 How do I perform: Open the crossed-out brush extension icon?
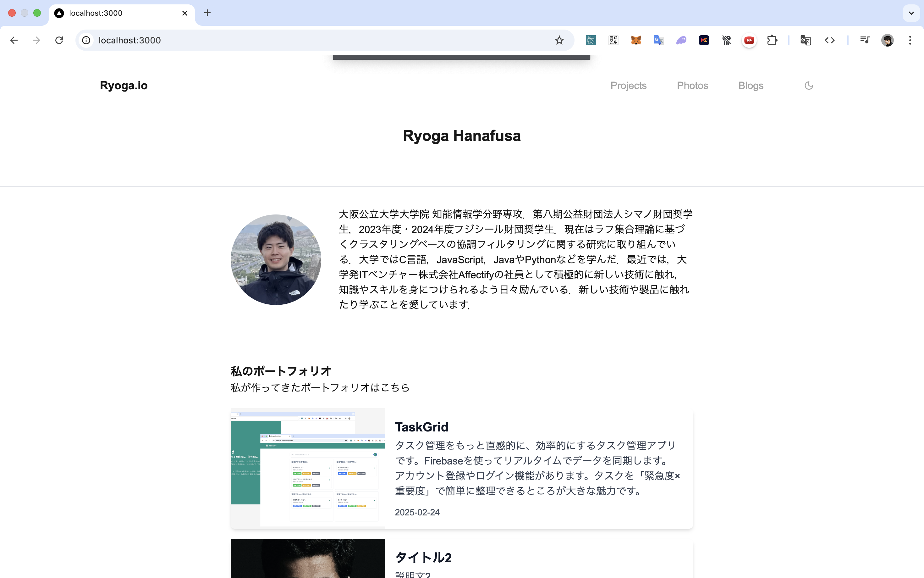click(x=727, y=40)
